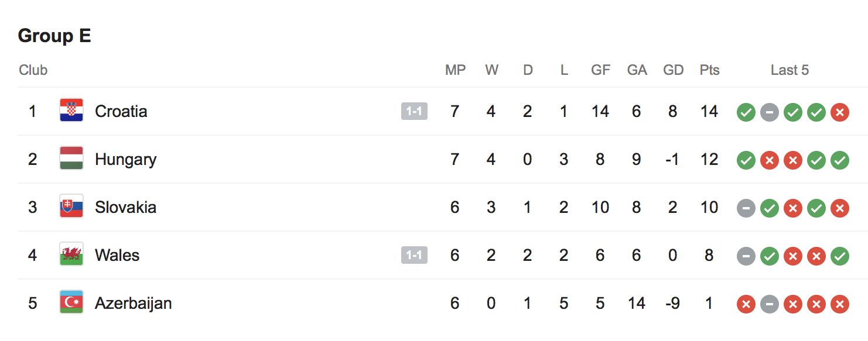This screenshot has height=341, width=868.
Task: Select the Hungary team name
Action: [125, 159]
